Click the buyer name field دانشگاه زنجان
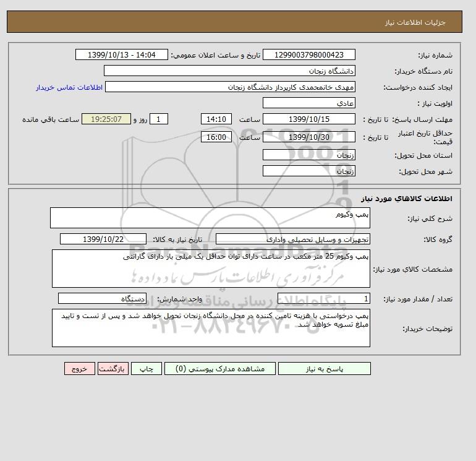The width and height of the screenshot is (476, 461). 229,71
